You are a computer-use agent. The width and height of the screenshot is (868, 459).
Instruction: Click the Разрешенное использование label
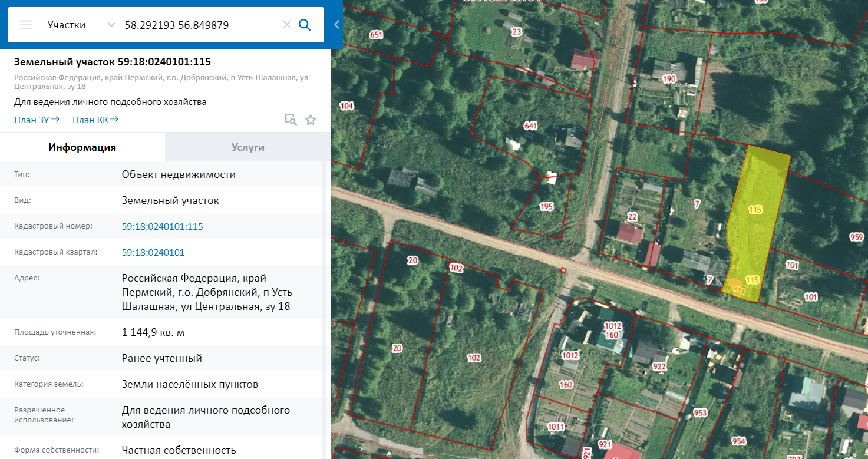44,415
